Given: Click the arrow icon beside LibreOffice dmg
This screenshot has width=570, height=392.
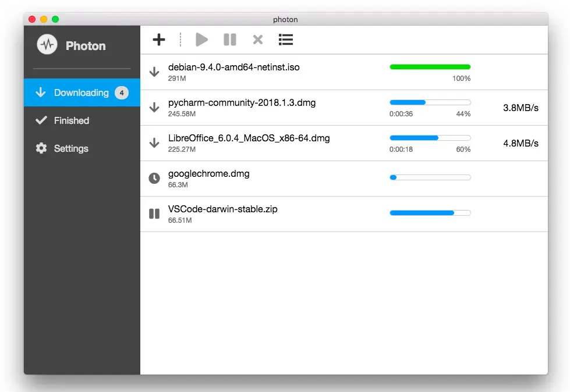Looking at the screenshot, I should pos(154,143).
